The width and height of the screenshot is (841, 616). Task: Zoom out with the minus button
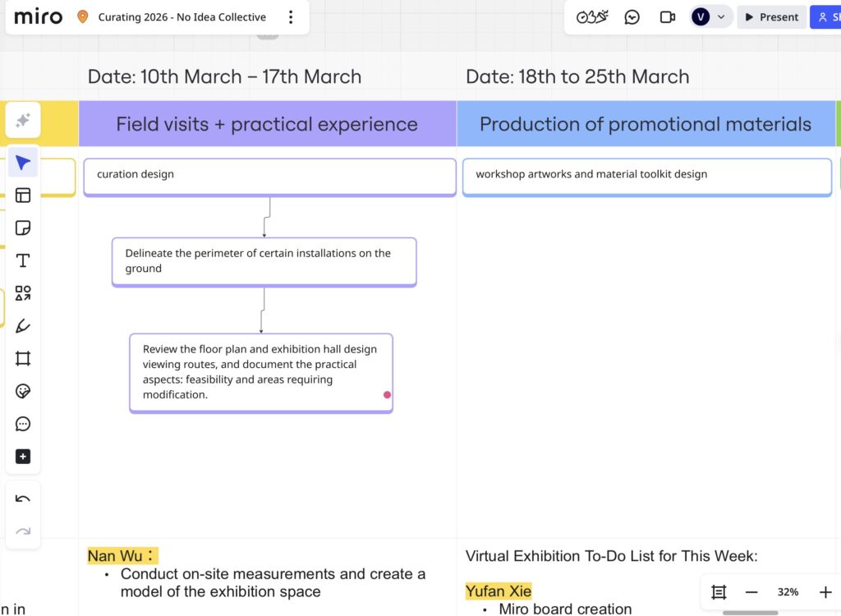pyautogui.click(x=751, y=592)
